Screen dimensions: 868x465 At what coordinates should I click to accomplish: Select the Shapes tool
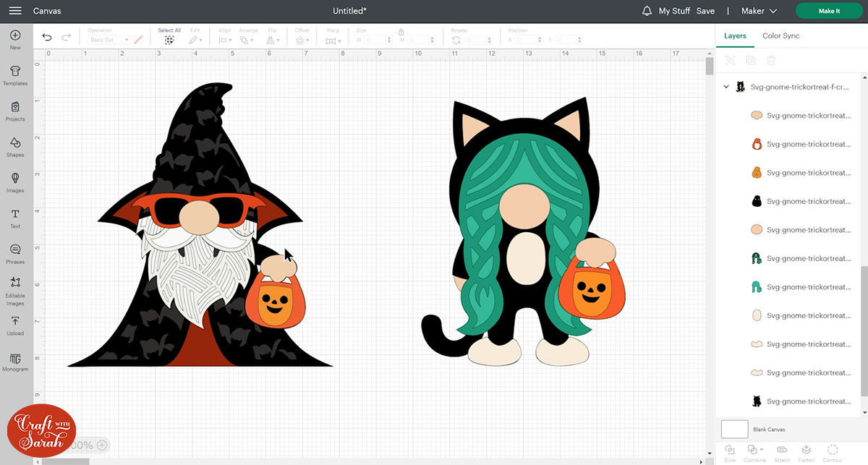(15, 145)
